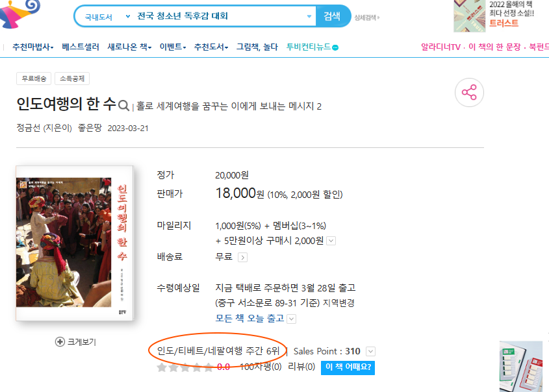Expand the 모든 책 오늘 출고 chevron
Screen dimensions: 549x392
coord(291,319)
